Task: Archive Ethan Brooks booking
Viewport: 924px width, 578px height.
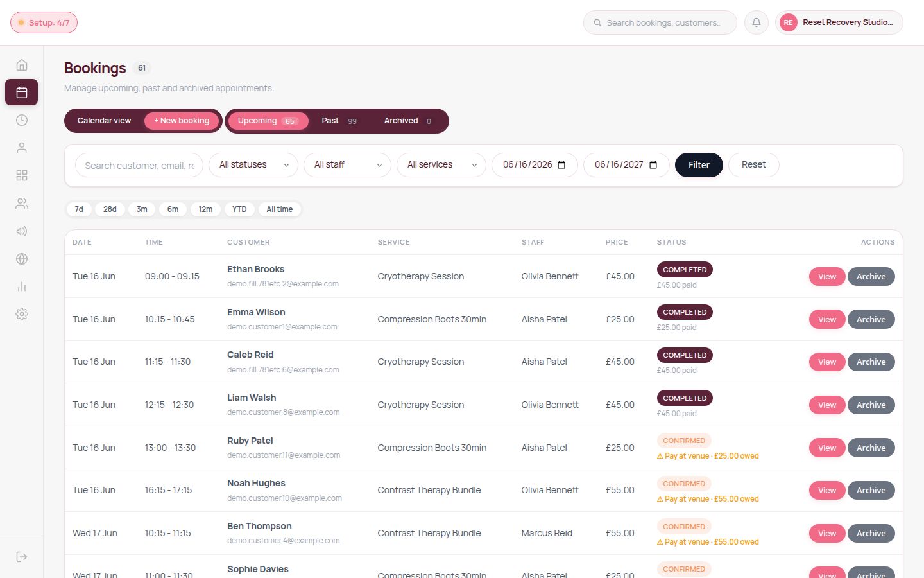Action: click(871, 277)
